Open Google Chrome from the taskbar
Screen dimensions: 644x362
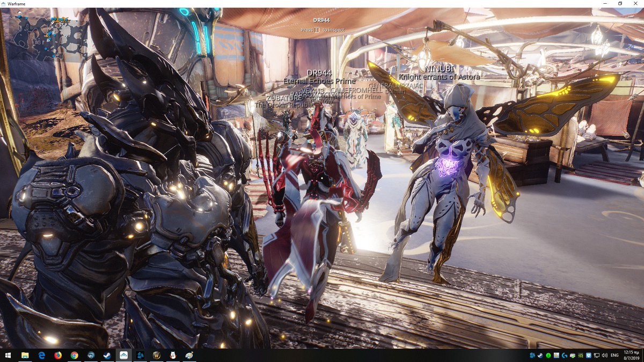tap(74, 356)
